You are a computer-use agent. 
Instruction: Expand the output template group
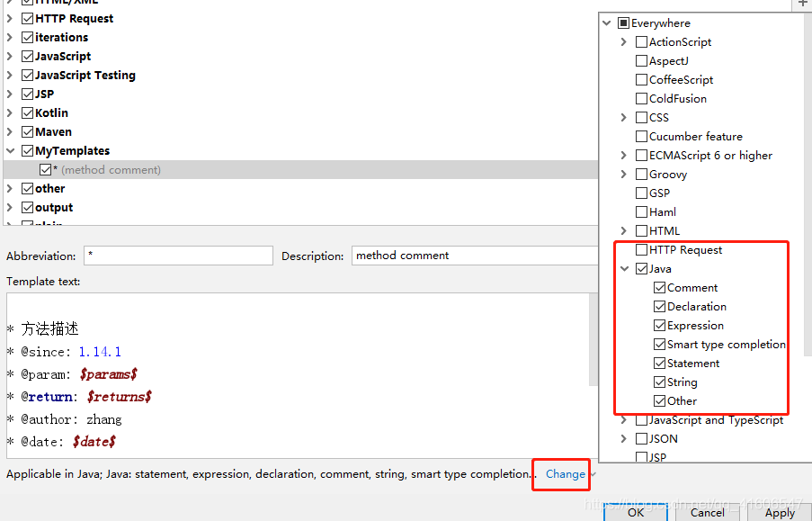point(10,208)
